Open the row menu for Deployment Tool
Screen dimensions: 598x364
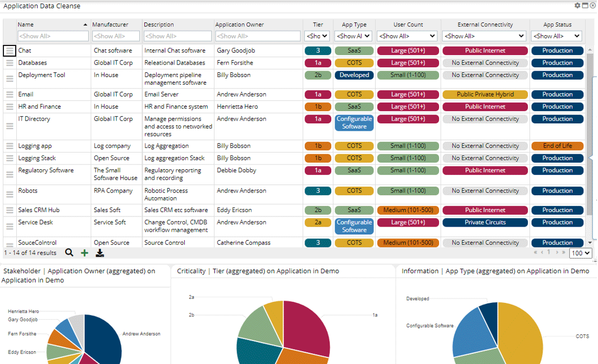click(x=10, y=79)
